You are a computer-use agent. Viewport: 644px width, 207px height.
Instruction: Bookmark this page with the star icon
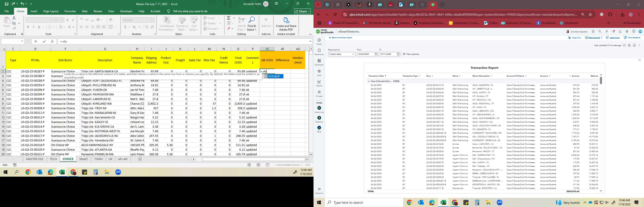[x=590, y=14]
